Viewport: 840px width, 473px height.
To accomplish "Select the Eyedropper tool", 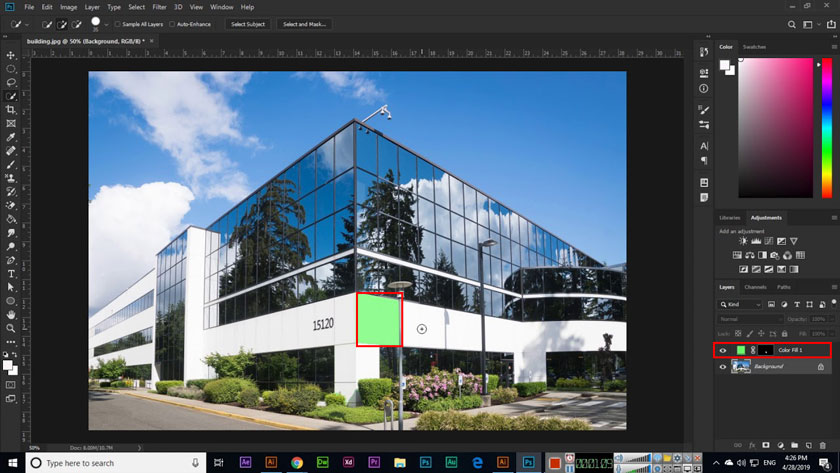I will pos(10,137).
